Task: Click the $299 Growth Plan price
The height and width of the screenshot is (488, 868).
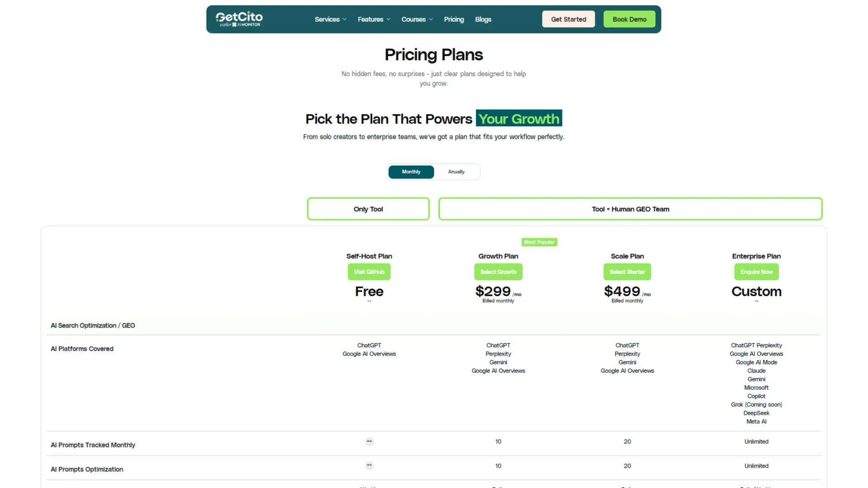Action: (x=492, y=292)
